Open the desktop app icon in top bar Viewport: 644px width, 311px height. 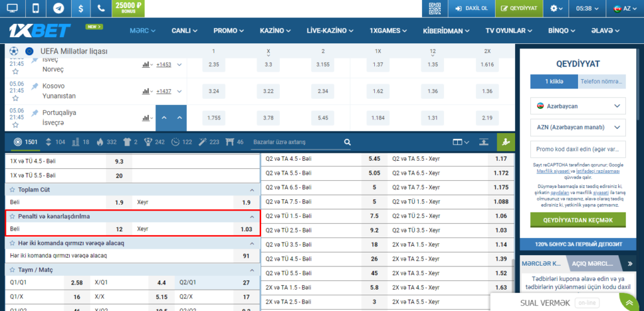[x=13, y=8]
